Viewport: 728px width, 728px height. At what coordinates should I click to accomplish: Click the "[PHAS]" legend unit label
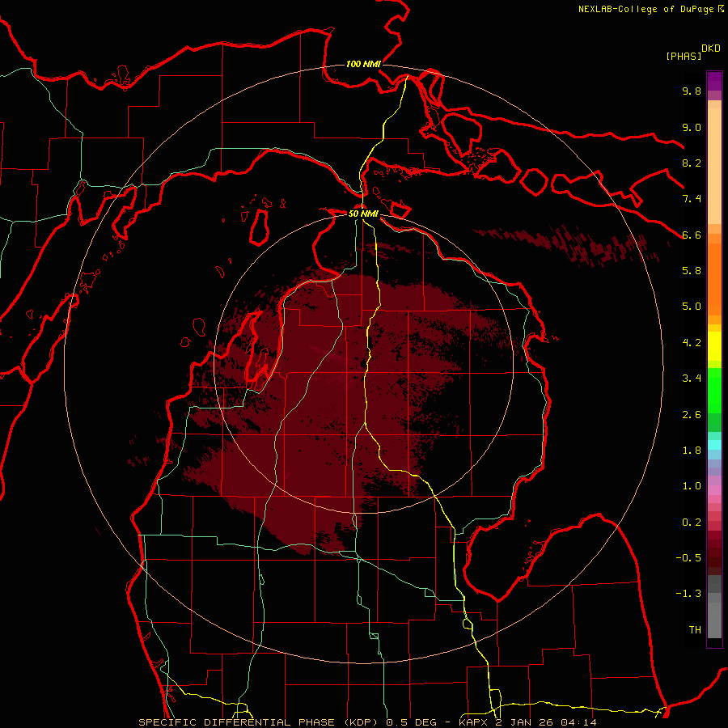pos(684,57)
